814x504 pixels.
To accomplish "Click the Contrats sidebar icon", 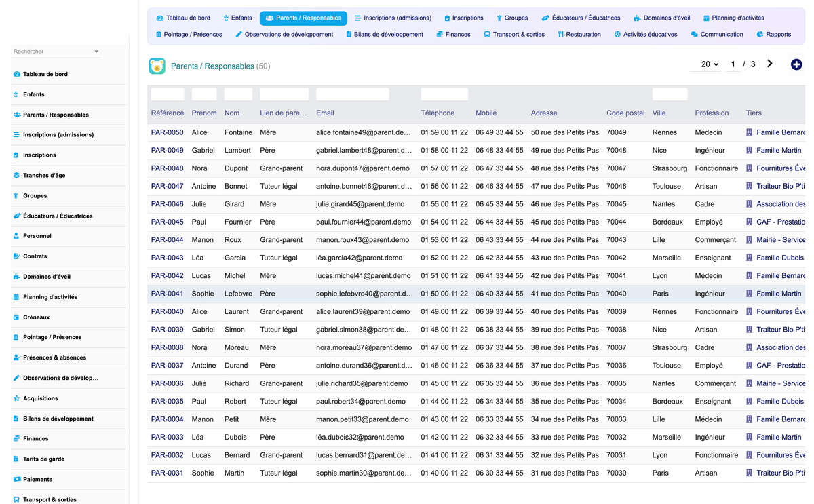I will [16, 256].
